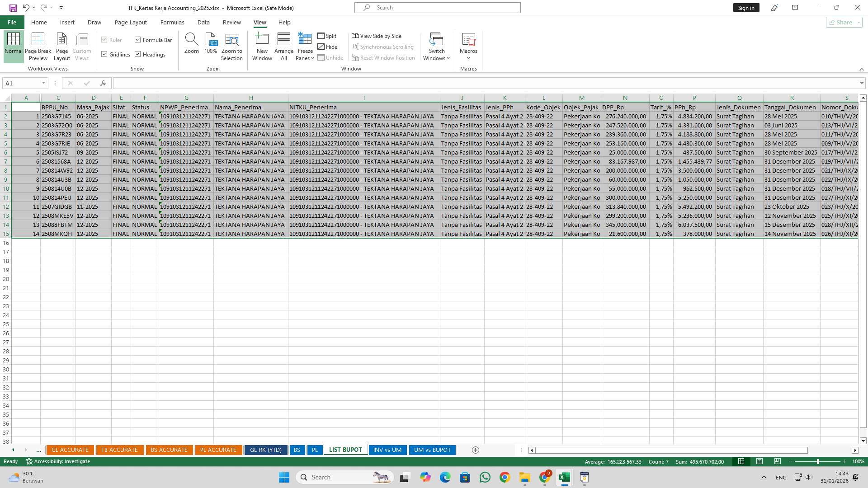Screen dimensions: 868x488
Task: Select the Page Layout workbook view
Action: [x=61, y=45]
